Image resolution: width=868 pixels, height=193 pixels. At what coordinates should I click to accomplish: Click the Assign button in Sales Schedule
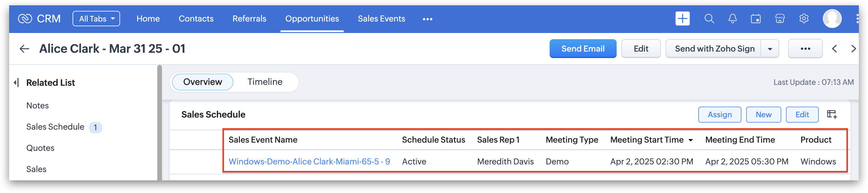(719, 115)
